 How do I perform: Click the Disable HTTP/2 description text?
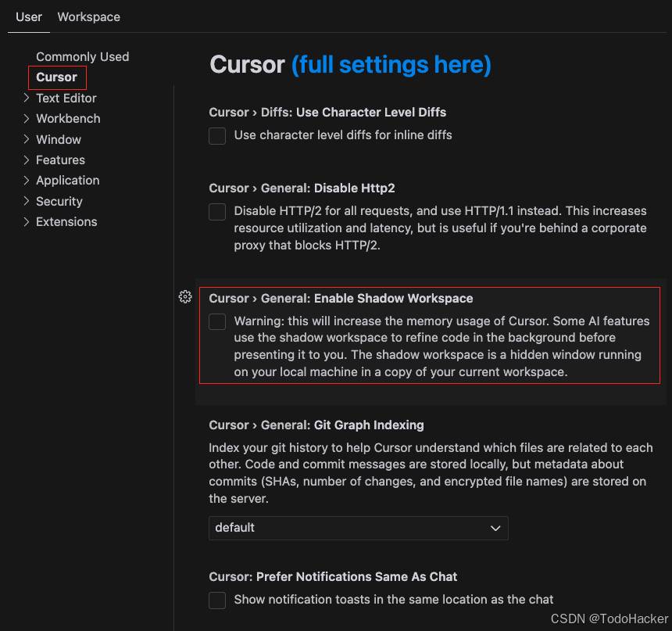440,228
